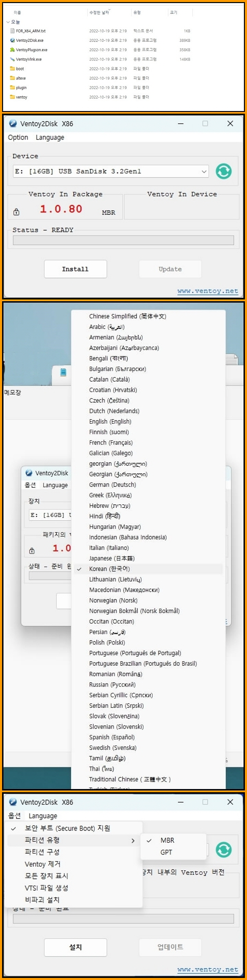Choose Portuguese Brazilian from language list

click(143, 663)
